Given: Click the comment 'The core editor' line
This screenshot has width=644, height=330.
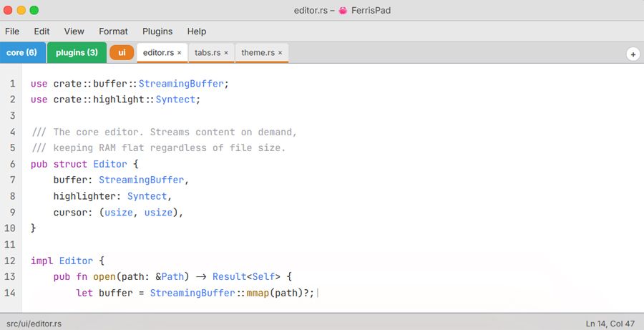Looking at the screenshot, I should [x=164, y=132].
